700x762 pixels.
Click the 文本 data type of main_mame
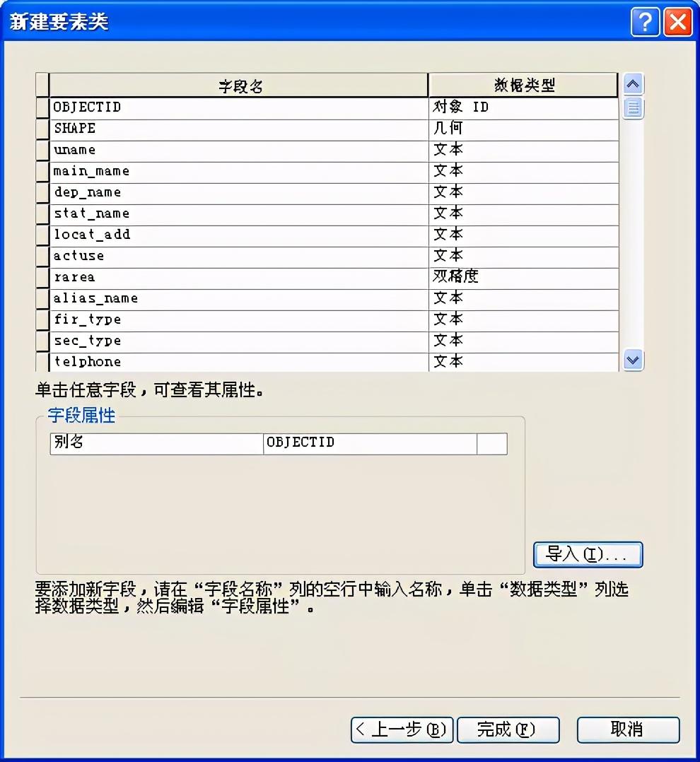[523, 172]
